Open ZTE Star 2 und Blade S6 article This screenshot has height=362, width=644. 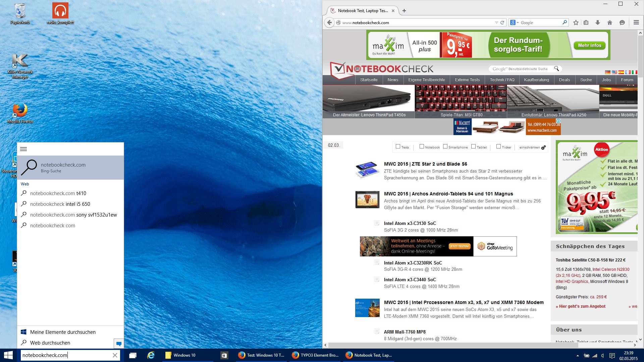(425, 164)
